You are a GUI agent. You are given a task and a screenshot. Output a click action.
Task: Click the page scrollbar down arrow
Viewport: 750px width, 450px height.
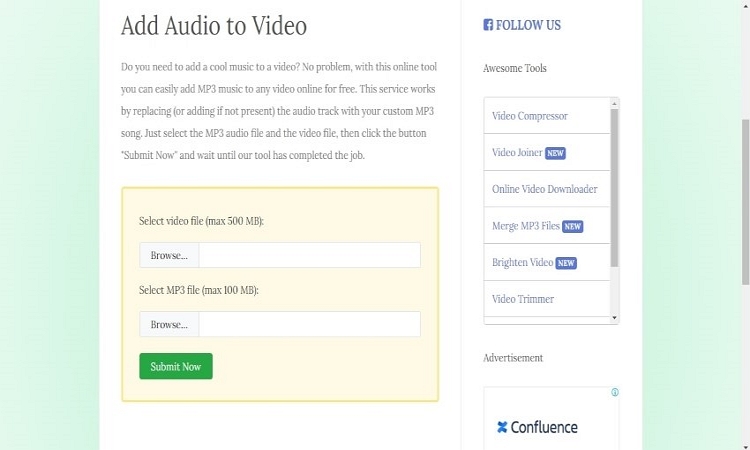pos(746,446)
